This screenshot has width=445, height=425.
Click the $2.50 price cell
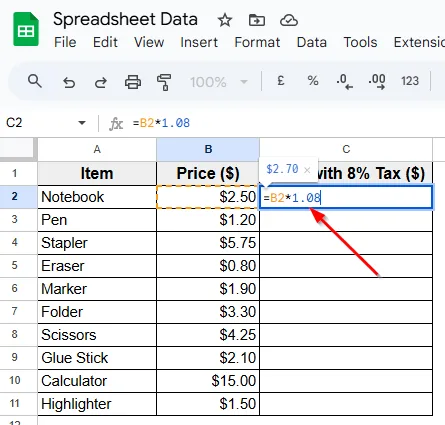[208, 197]
